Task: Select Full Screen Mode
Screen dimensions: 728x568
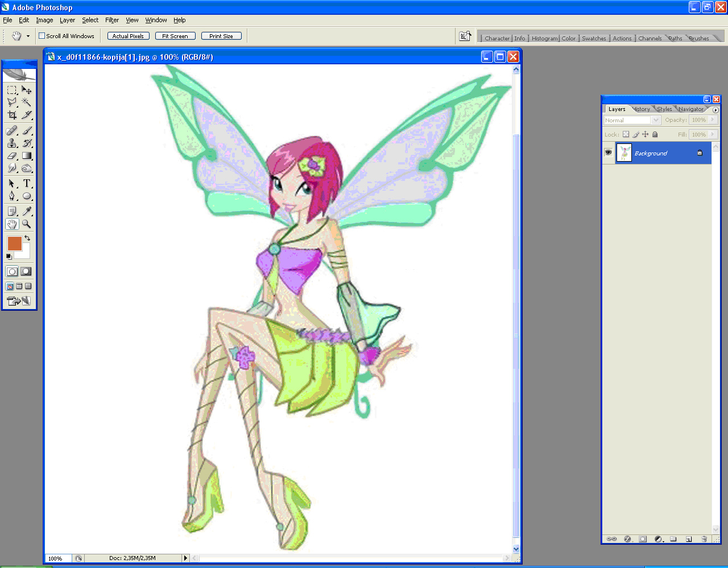Action: (x=28, y=286)
